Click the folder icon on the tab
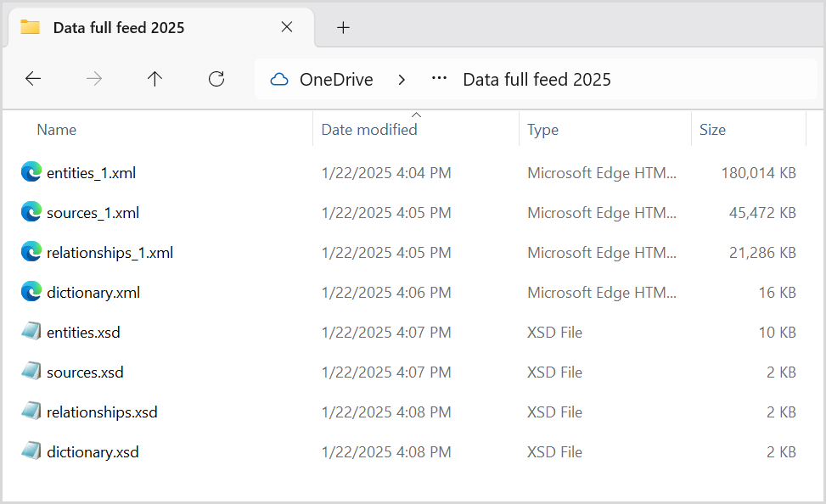The height and width of the screenshot is (504, 826). [x=31, y=26]
